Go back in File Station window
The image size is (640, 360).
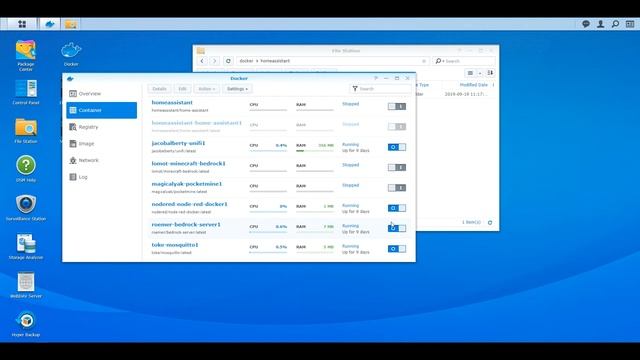202,61
